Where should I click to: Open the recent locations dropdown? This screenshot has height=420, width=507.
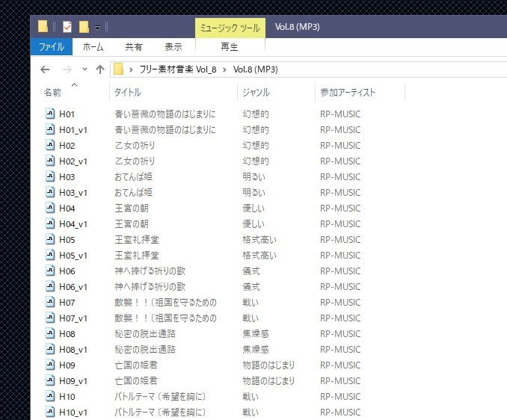pos(84,69)
